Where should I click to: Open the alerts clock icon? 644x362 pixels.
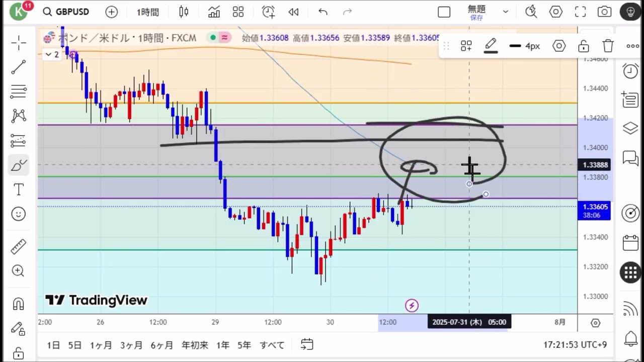coord(630,71)
